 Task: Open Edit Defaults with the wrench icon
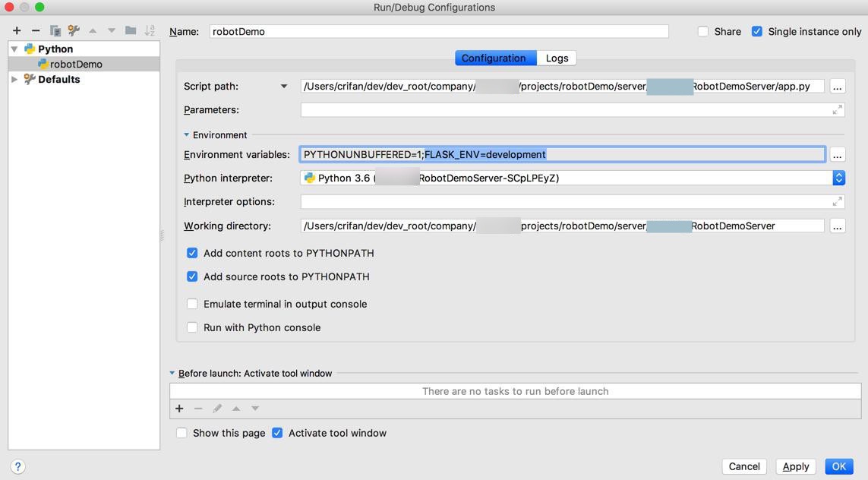[74, 30]
